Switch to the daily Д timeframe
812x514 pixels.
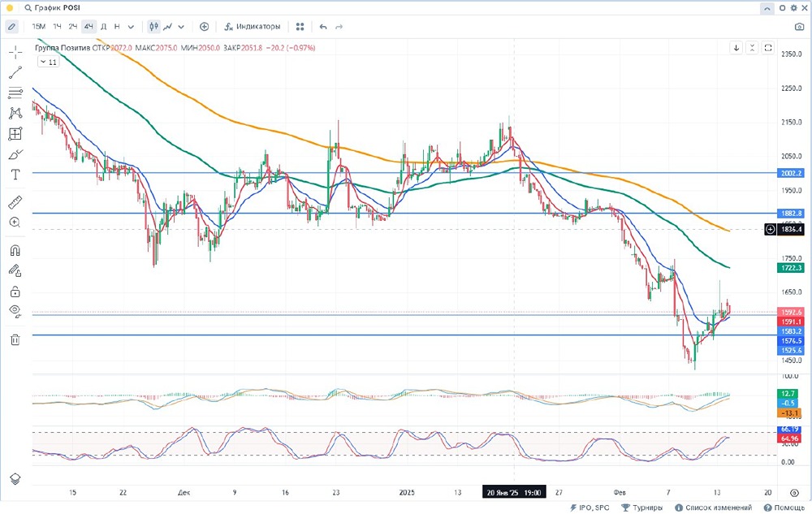coord(104,27)
